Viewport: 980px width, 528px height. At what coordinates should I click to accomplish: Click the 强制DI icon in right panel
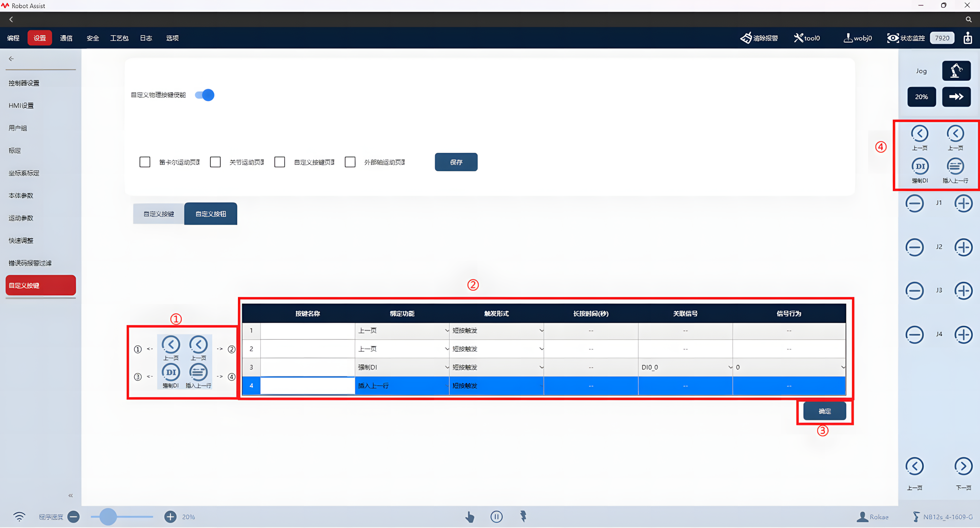(920, 166)
